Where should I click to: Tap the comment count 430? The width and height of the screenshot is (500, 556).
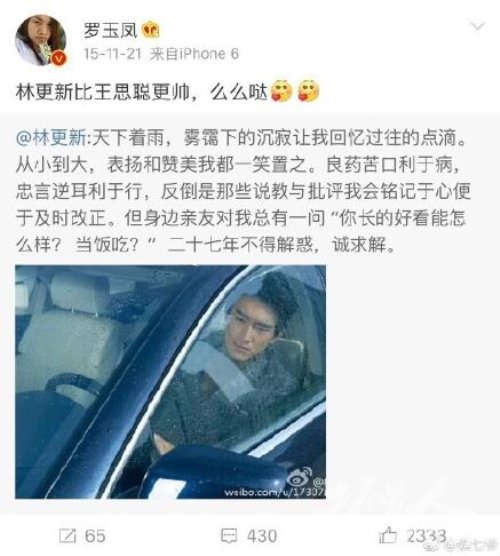pyautogui.click(x=262, y=536)
